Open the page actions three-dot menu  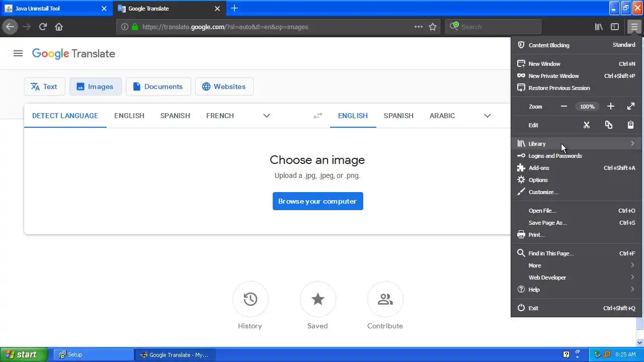click(419, 27)
